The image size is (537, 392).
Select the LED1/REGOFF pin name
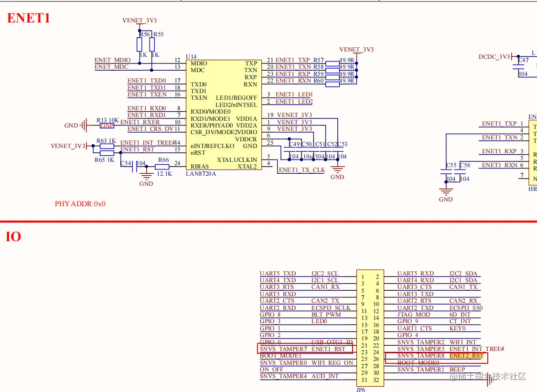click(x=236, y=97)
